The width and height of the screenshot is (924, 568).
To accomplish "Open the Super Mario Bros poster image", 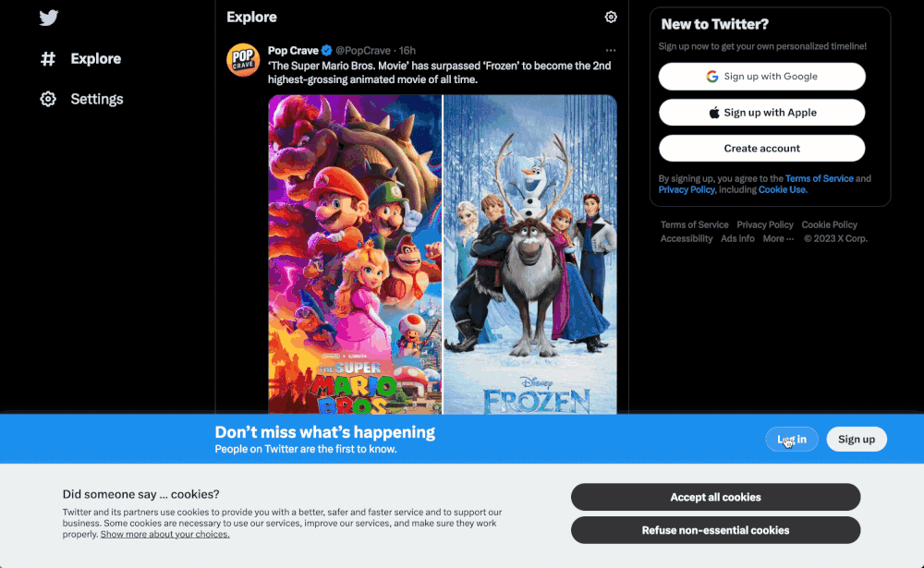I will coord(355,255).
